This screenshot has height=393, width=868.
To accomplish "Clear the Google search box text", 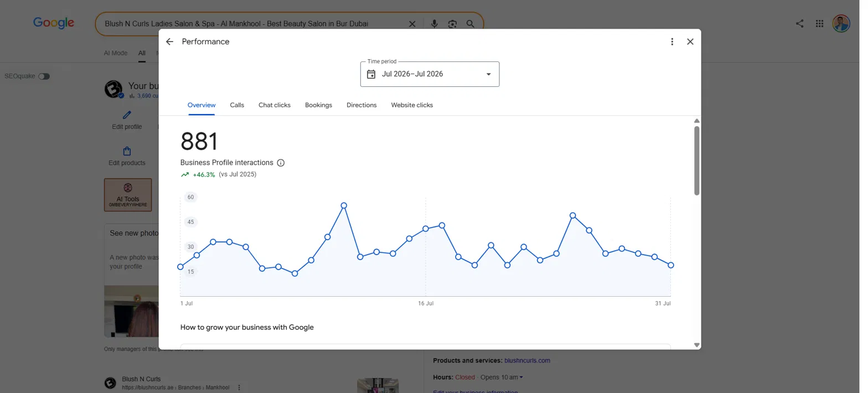I will 412,24.
